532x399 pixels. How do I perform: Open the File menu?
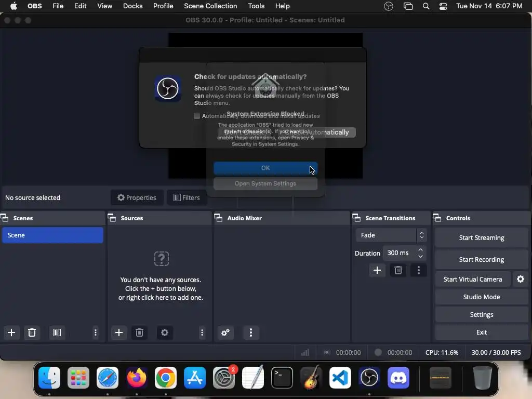point(58,6)
